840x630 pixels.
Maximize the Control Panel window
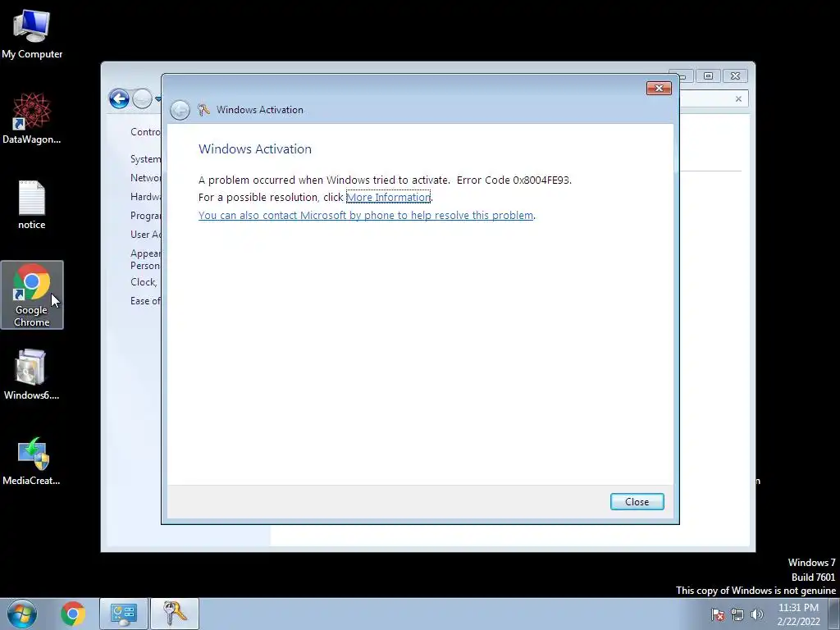pos(708,76)
